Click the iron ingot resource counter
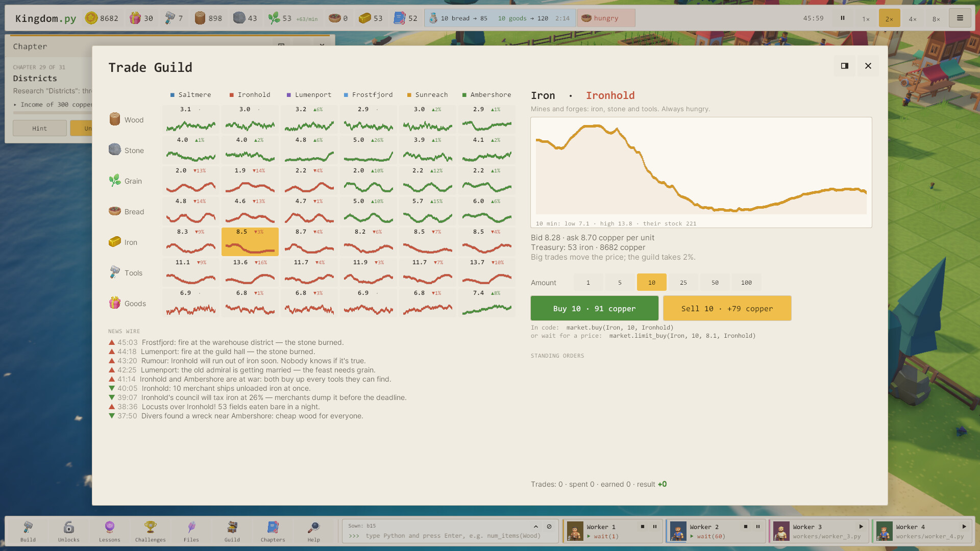The height and width of the screenshot is (551, 980). coord(371,18)
